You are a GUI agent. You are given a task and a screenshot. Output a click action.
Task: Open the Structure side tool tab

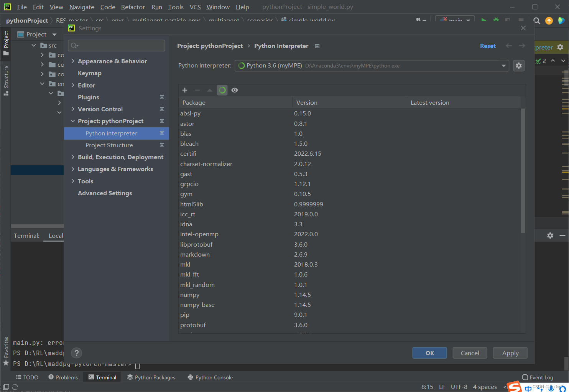tap(6, 80)
